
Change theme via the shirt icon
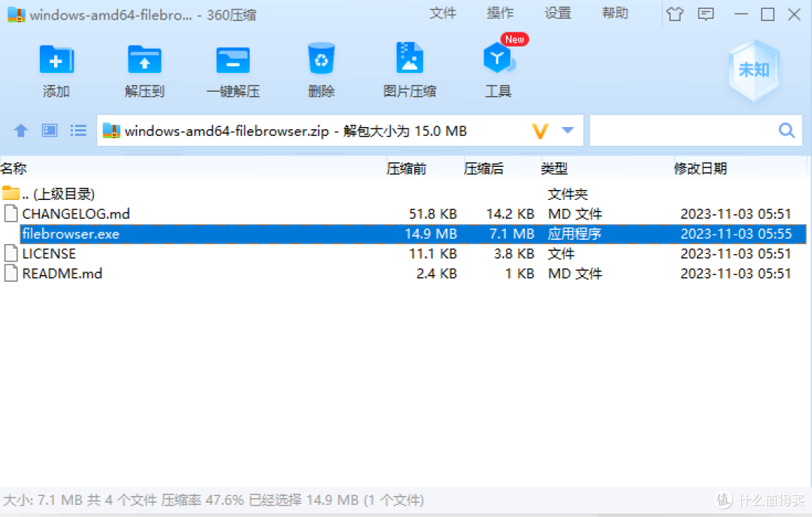pos(674,14)
